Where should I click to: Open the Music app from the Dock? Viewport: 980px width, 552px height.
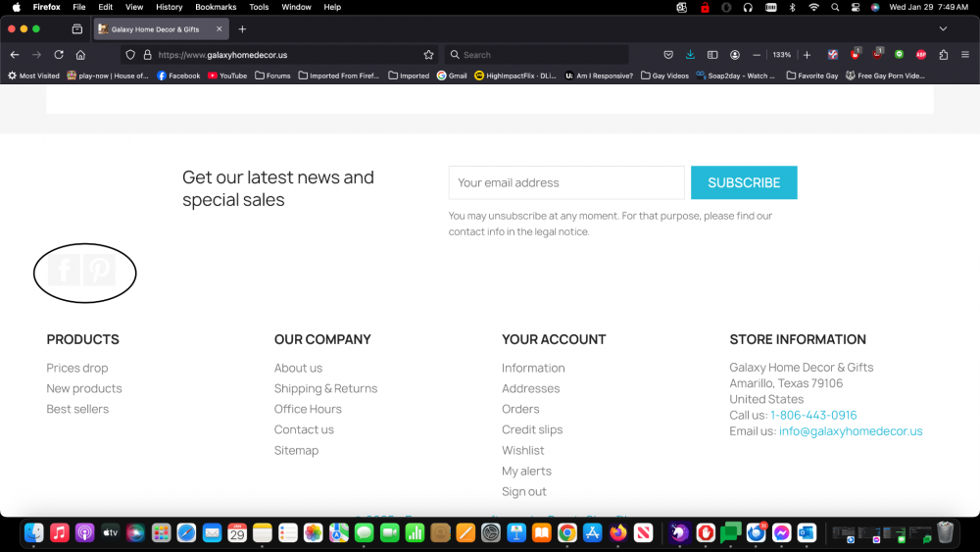tap(60, 532)
